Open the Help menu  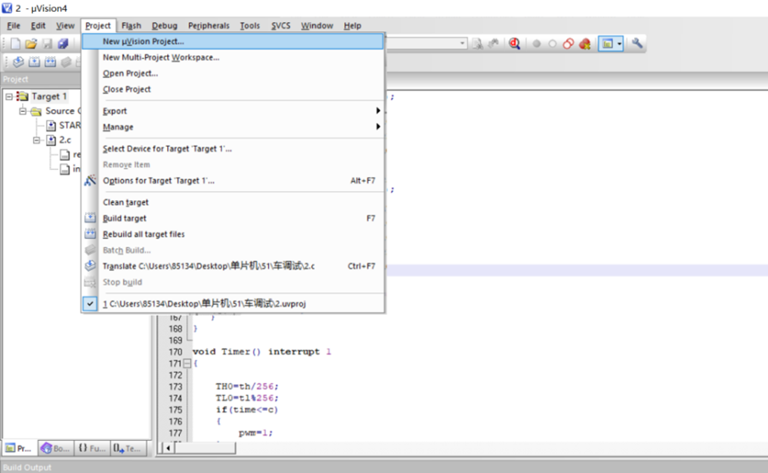(x=352, y=25)
